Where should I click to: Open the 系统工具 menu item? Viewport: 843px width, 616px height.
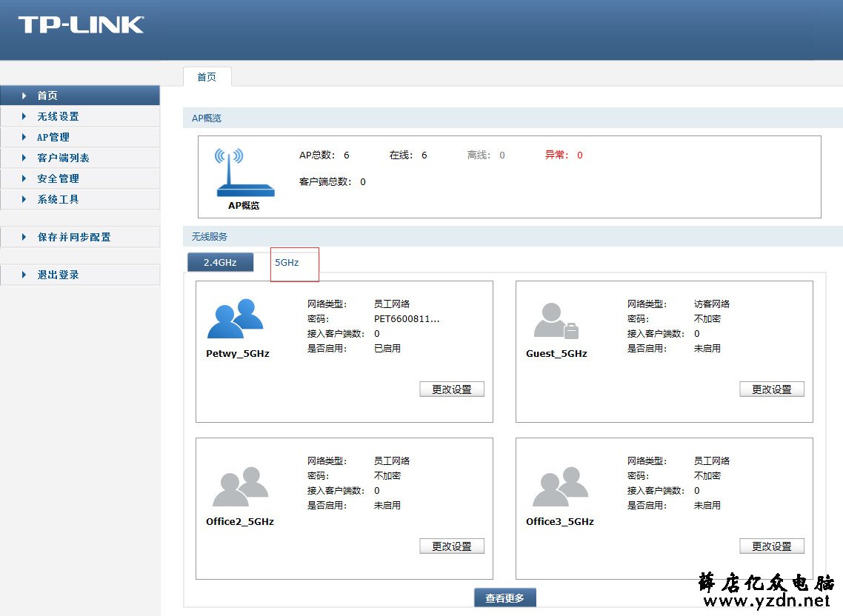[80, 199]
